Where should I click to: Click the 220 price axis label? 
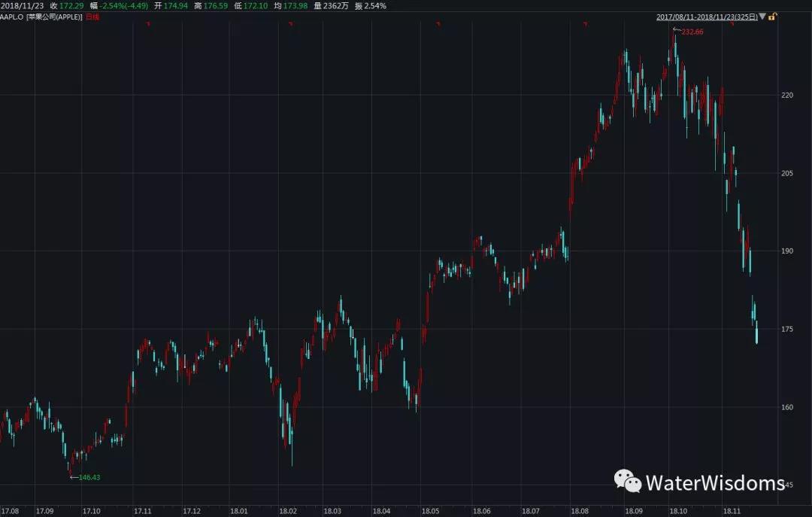787,95
